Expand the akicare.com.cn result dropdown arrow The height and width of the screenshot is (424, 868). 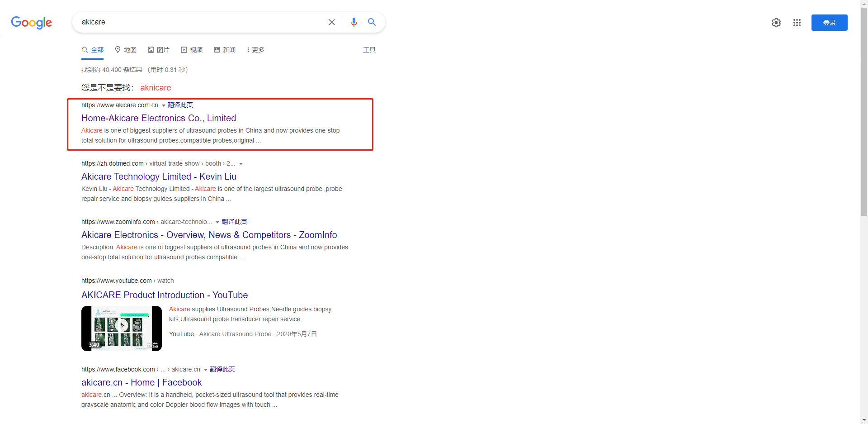[x=164, y=105]
